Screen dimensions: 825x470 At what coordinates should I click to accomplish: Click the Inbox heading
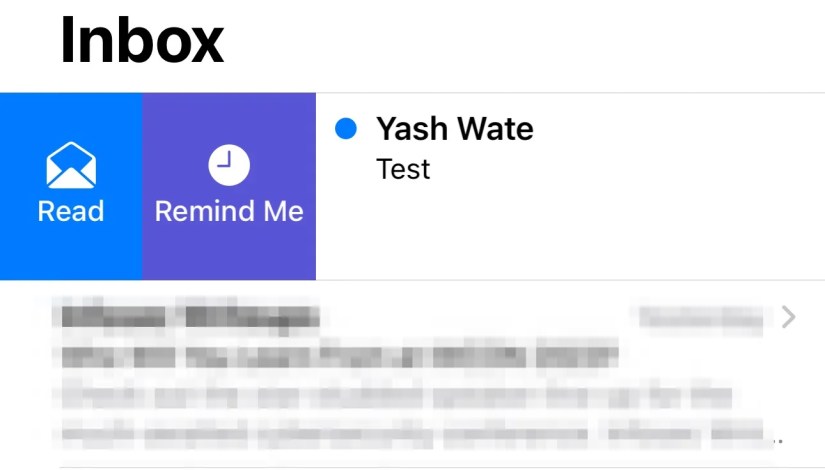coord(142,41)
